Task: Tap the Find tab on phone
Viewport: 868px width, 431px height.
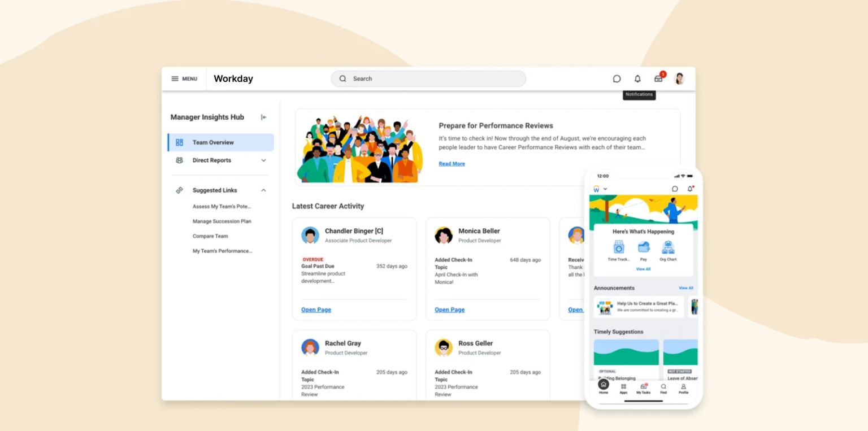Action: tap(663, 388)
